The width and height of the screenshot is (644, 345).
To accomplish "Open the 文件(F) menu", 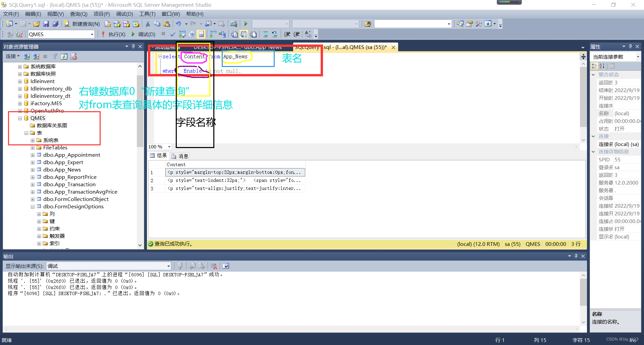I will click(x=11, y=14).
